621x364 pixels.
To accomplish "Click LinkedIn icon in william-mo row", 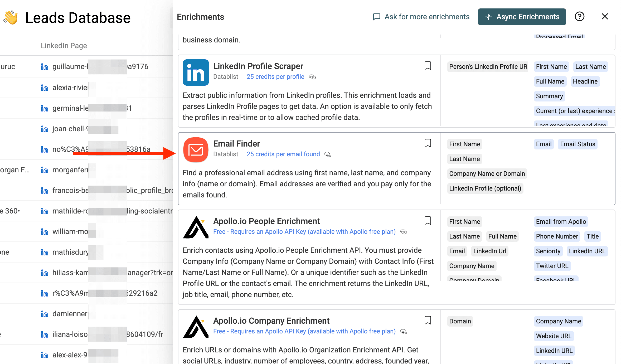I will 44,231.
